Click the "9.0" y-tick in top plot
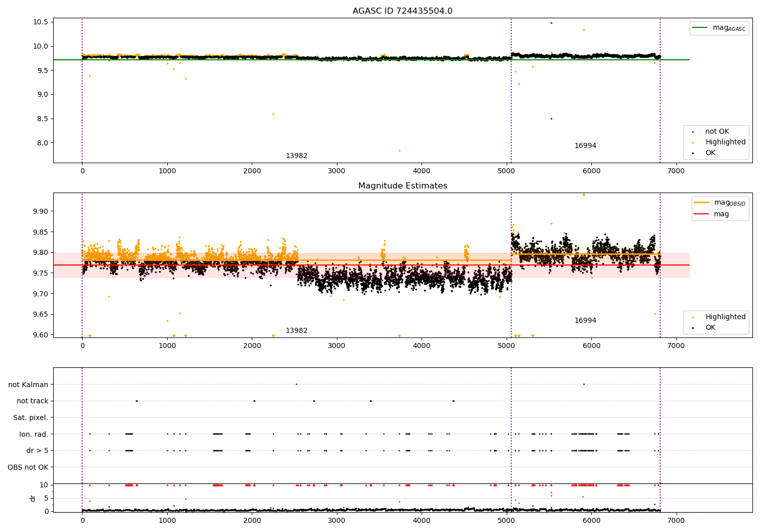 tap(43, 95)
